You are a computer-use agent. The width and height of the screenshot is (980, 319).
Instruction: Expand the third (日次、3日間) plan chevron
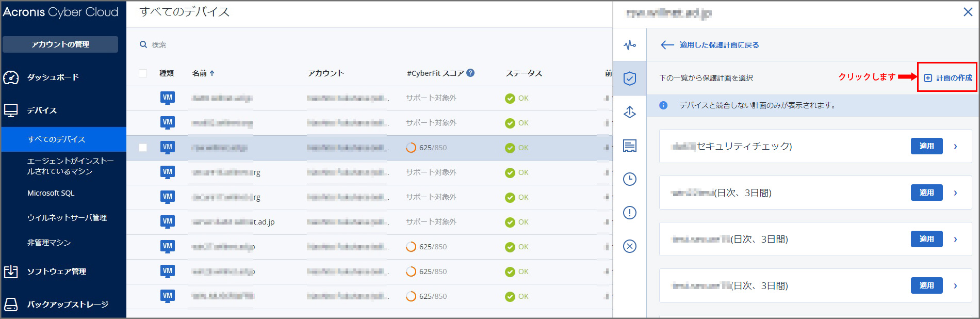(955, 286)
